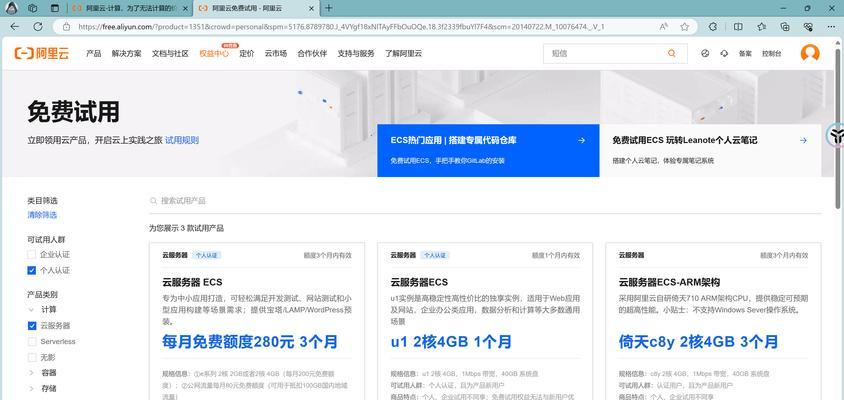This screenshot has width=844, height=400.
Task: Click the 清除筛选 link
Action: pos(42,215)
